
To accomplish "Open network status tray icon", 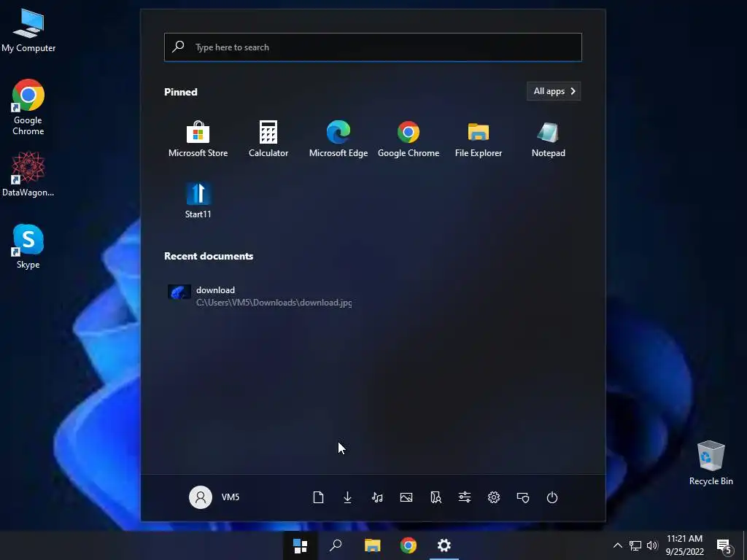I will tap(635, 545).
